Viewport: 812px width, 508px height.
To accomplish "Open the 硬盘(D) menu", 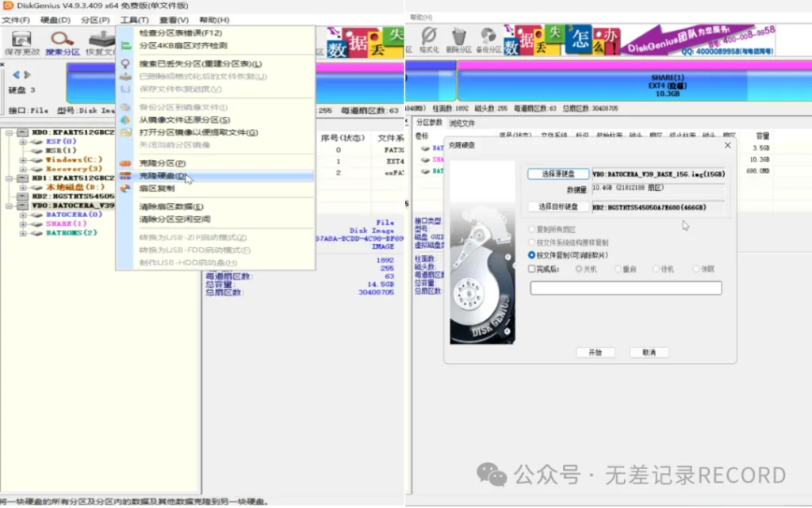I will pos(56,20).
